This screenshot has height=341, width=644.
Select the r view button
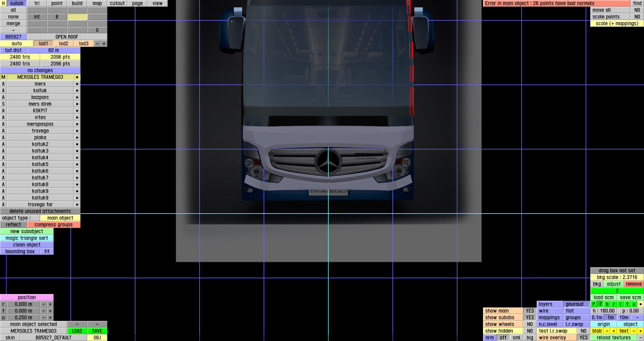click(614, 304)
